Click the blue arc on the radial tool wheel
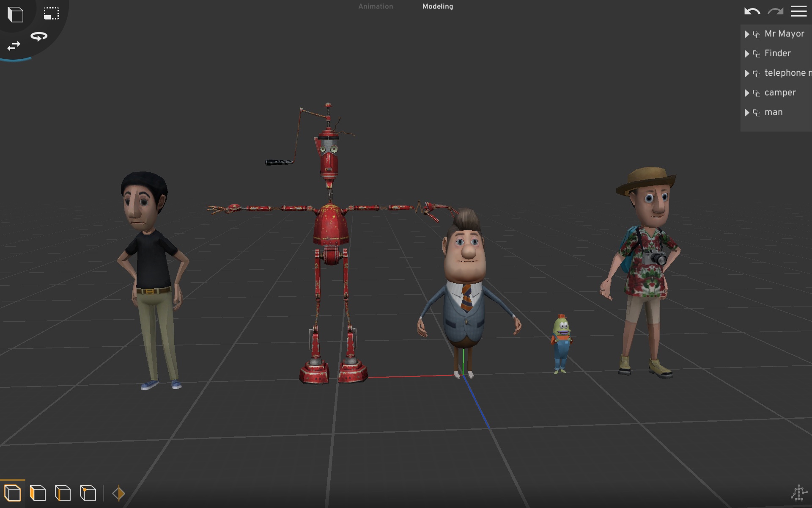This screenshot has height=508, width=812. click(17, 59)
